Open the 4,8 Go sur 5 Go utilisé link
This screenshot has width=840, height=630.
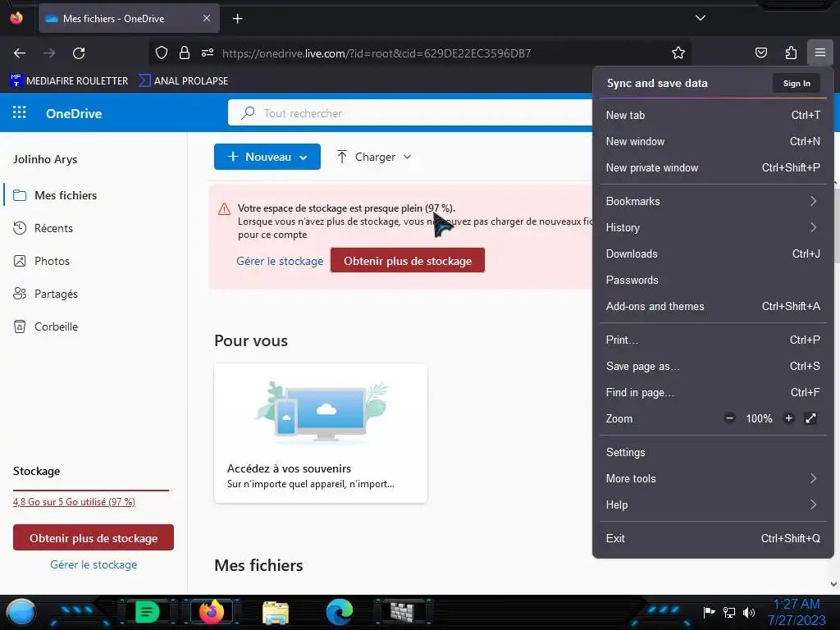coord(74,502)
